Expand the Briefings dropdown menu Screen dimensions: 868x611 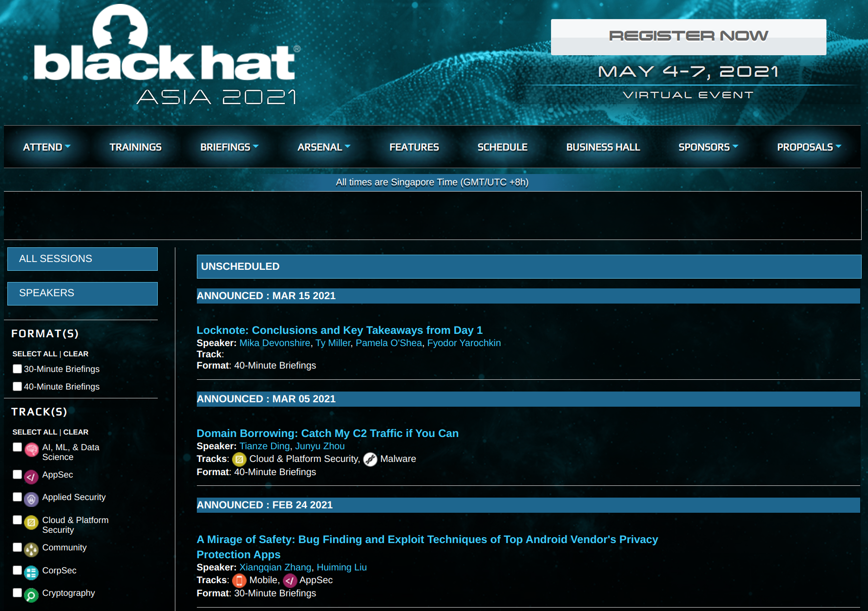click(x=229, y=147)
